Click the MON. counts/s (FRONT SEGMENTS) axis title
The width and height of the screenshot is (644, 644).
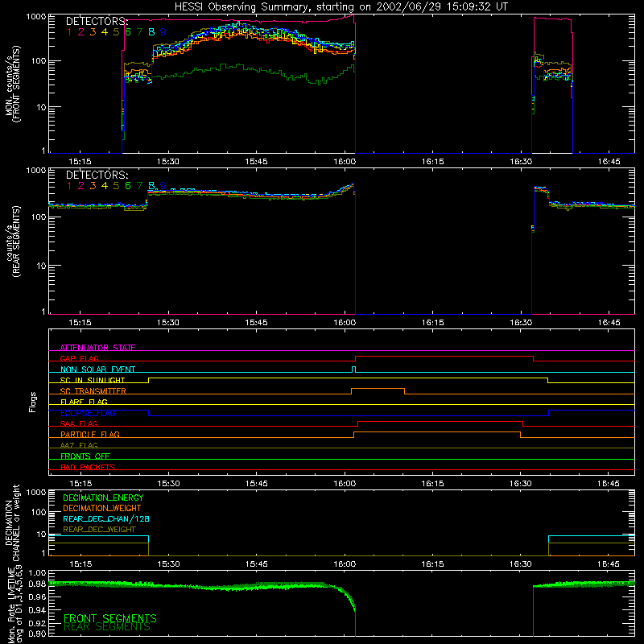12,84
